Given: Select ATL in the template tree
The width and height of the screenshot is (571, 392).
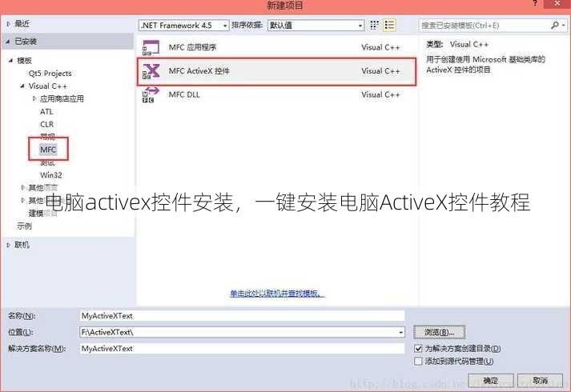Looking at the screenshot, I should (x=46, y=112).
